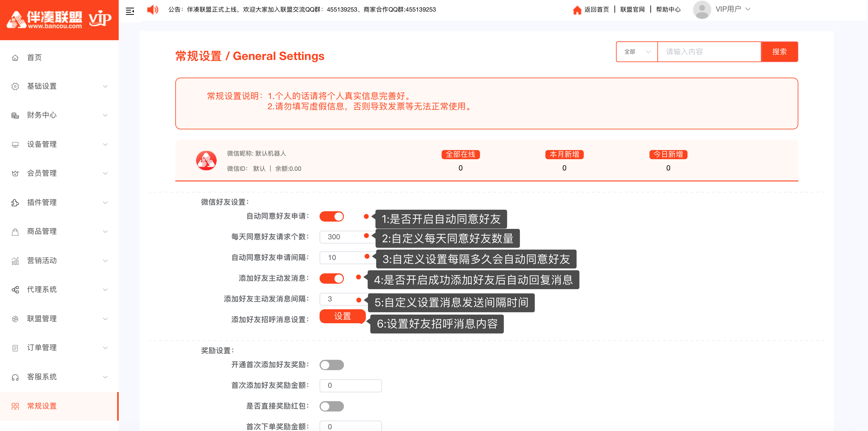Enable 开通首次添加好友奖励 switch
The height and width of the screenshot is (431, 868).
331,365
